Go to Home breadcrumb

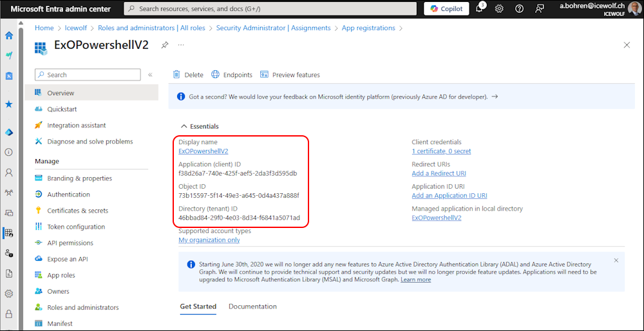[44, 28]
